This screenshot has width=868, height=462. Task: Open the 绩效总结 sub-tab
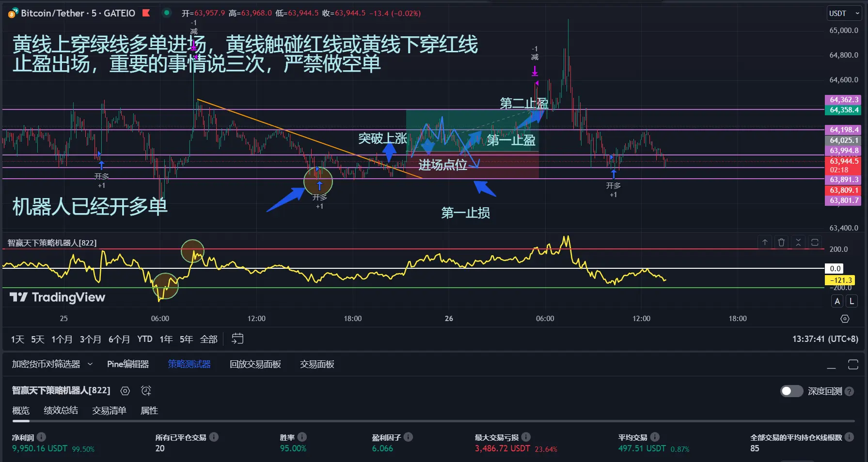[x=61, y=411]
